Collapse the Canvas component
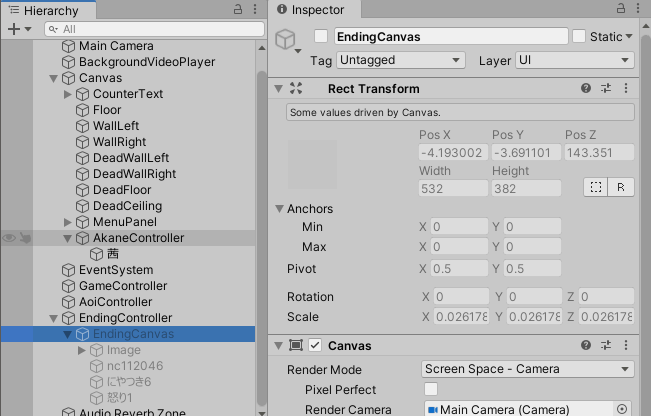The height and width of the screenshot is (416, 651). point(279,346)
